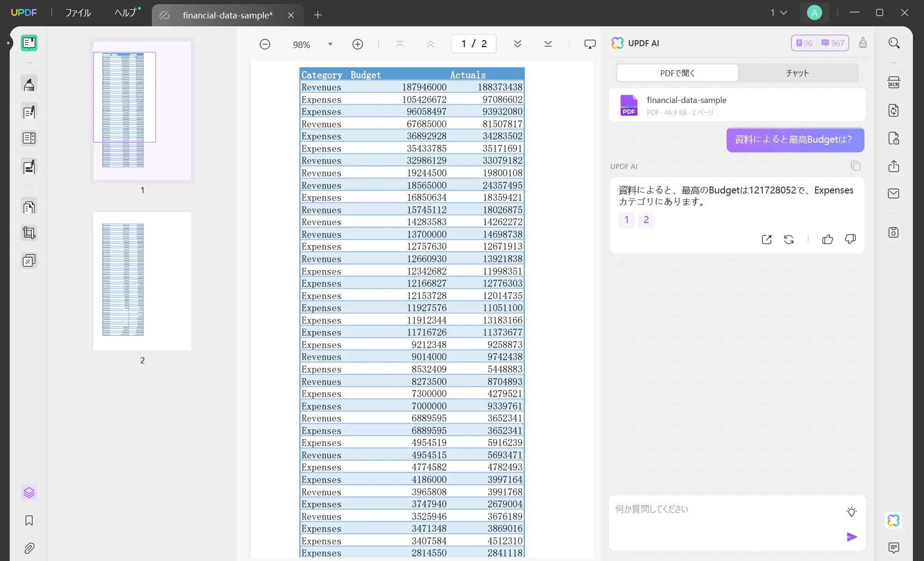Close the financial-data-sample tab
The width and height of the screenshot is (924, 561).
[291, 15]
